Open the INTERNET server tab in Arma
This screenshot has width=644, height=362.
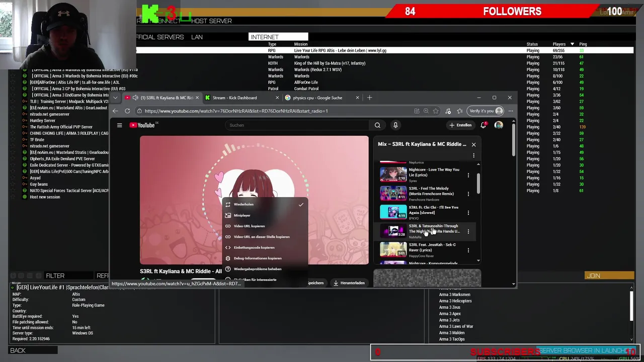point(278,37)
